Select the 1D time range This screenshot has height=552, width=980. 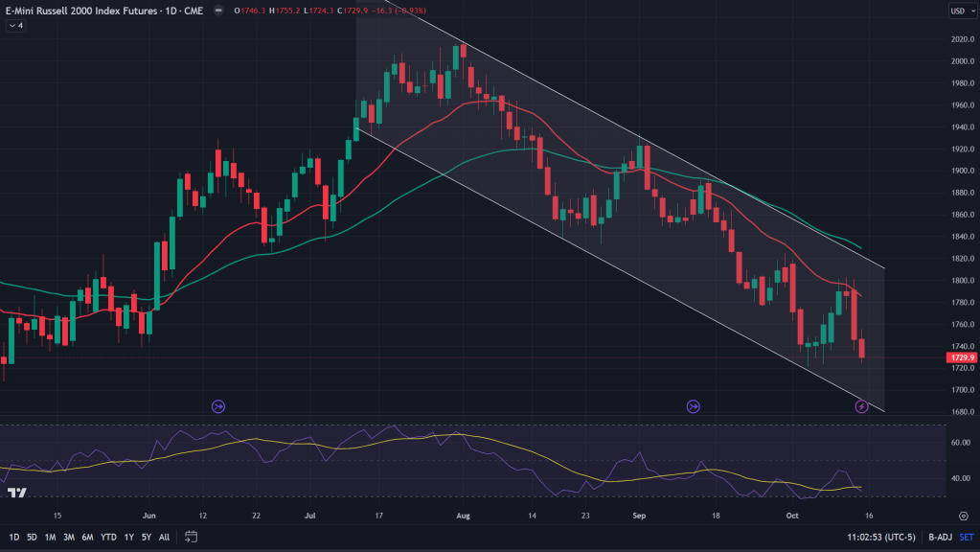(15, 537)
